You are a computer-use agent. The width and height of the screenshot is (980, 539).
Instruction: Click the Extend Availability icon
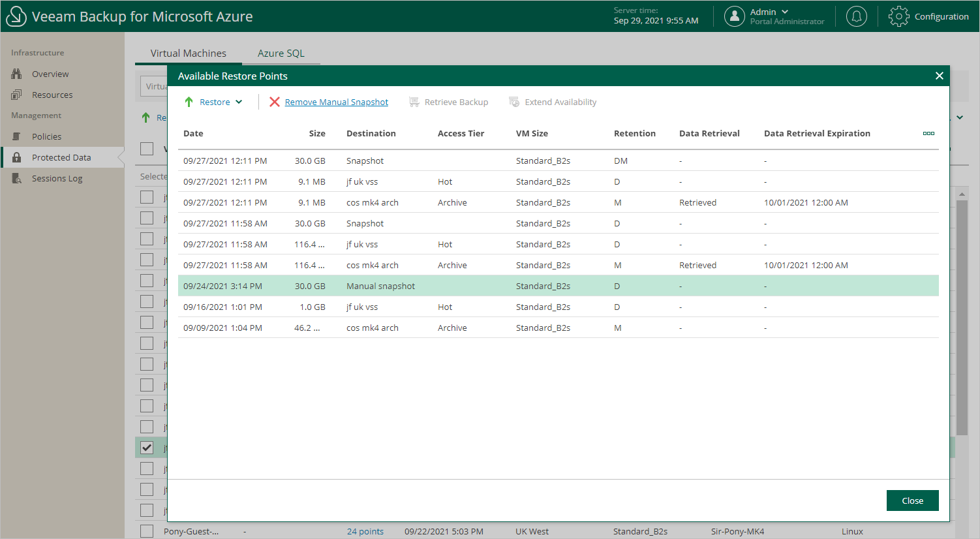pyautogui.click(x=514, y=102)
